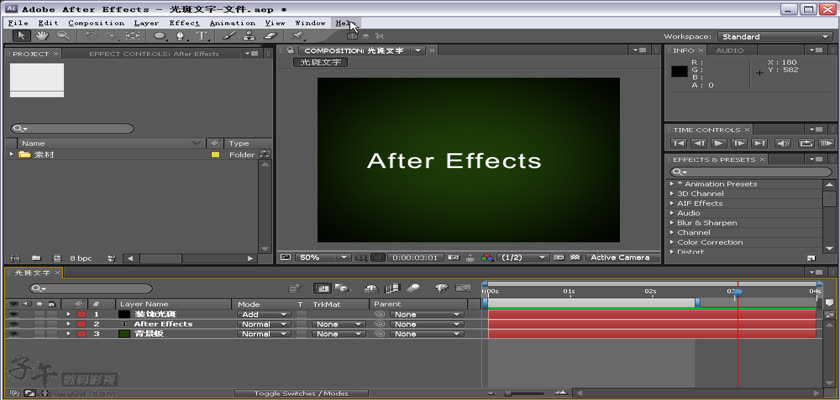This screenshot has height=400, width=840.
Task: Click the Active Camera view button
Action: 620,258
